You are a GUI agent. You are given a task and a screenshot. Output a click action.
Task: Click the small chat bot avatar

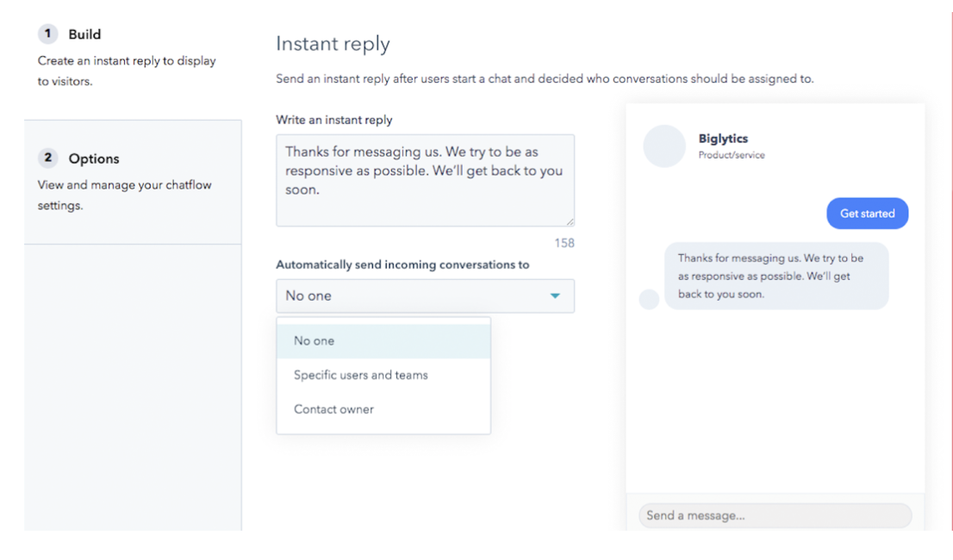pyautogui.click(x=649, y=299)
